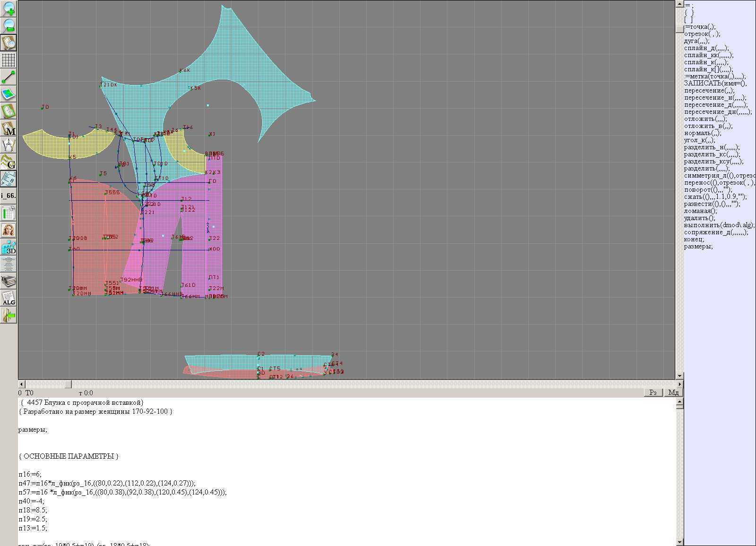Click the horizontal scrollbar left arrow
This screenshot has height=546, width=756.
tap(21, 384)
